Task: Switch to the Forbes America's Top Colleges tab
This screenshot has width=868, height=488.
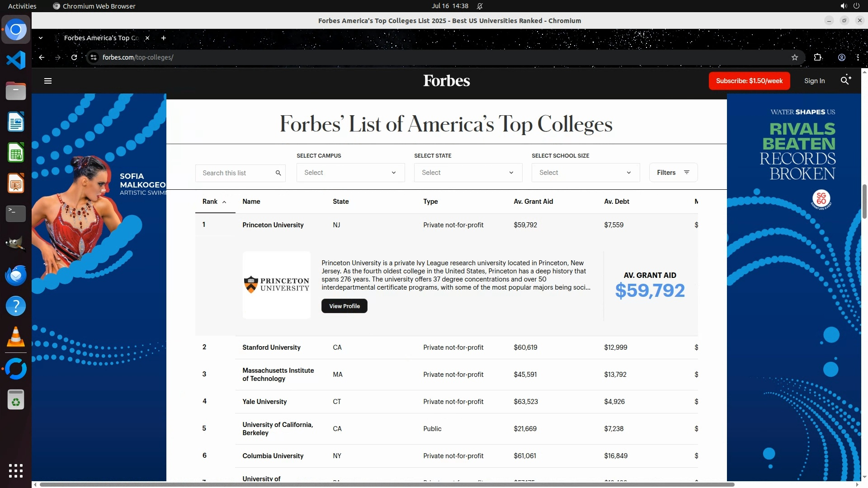Action: 101,38
